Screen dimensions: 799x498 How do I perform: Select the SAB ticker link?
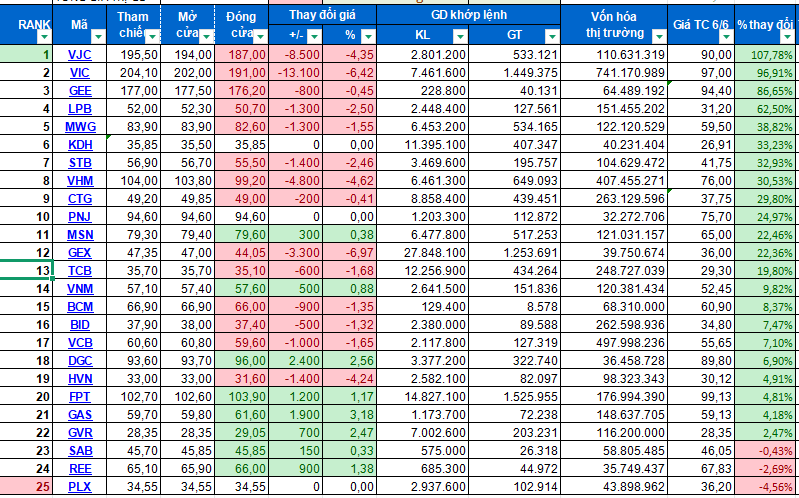[80, 451]
